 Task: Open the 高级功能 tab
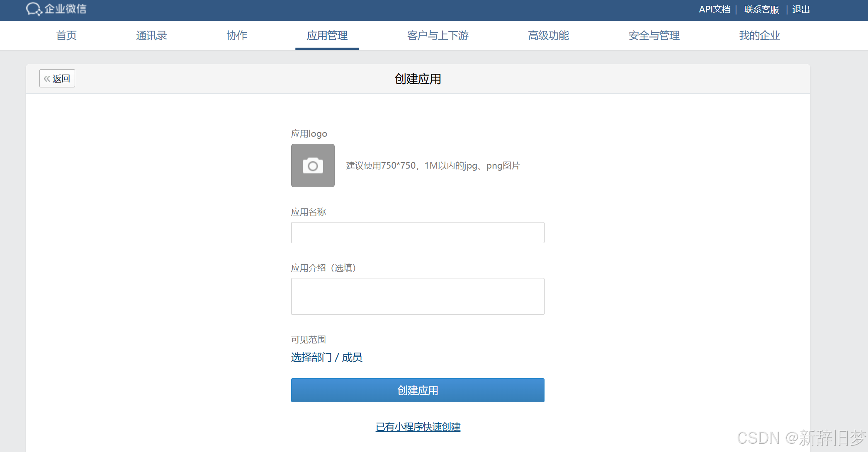[x=548, y=36]
